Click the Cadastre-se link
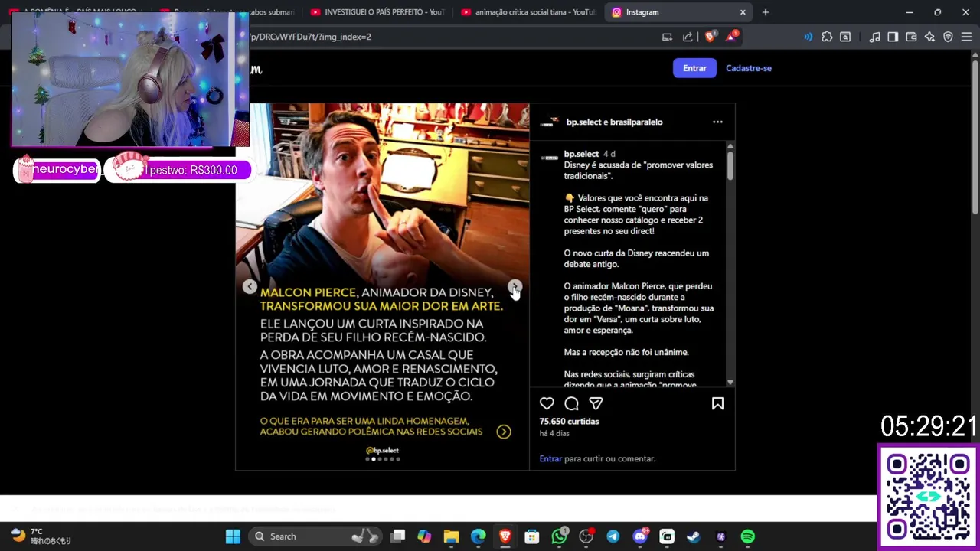 click(x=748, y=68)
